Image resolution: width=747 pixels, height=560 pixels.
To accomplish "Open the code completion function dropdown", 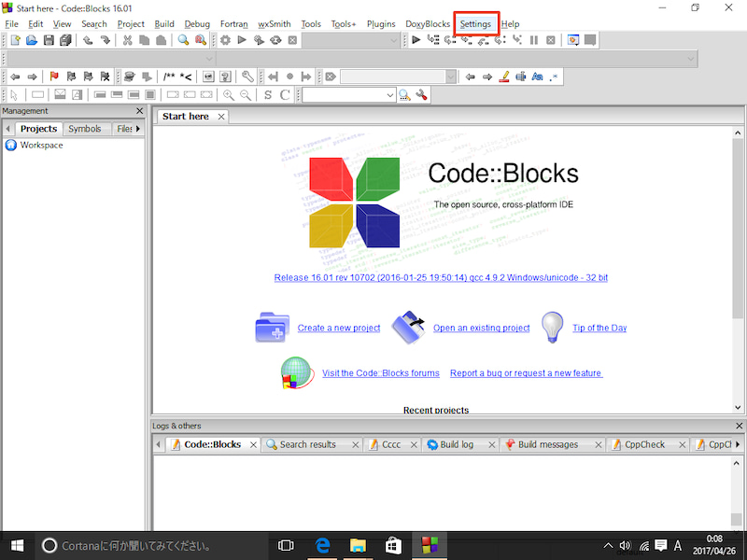I will (691, 59).
